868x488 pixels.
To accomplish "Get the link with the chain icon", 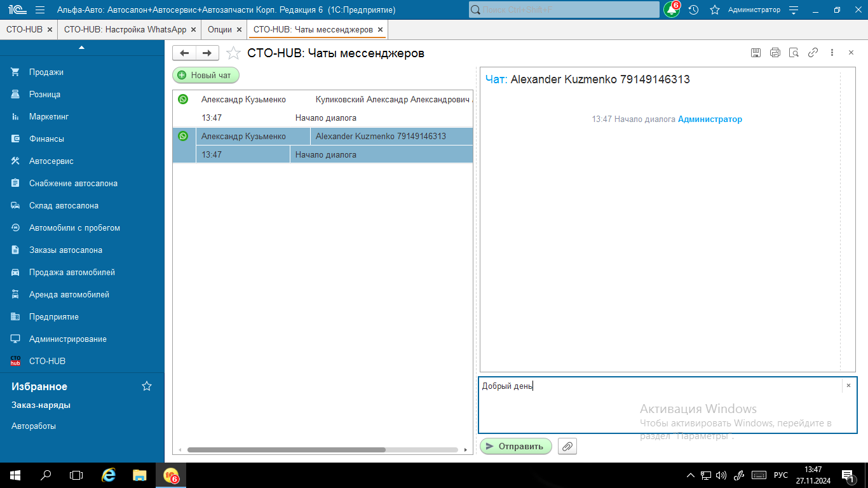I will point(813,53).
